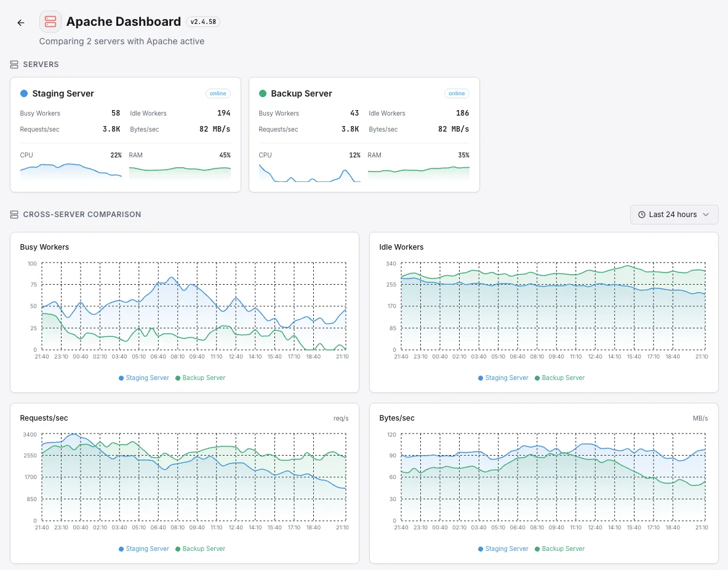
Task: Click the Backup Server CPU sparkline
Action: tap(310, 172)
